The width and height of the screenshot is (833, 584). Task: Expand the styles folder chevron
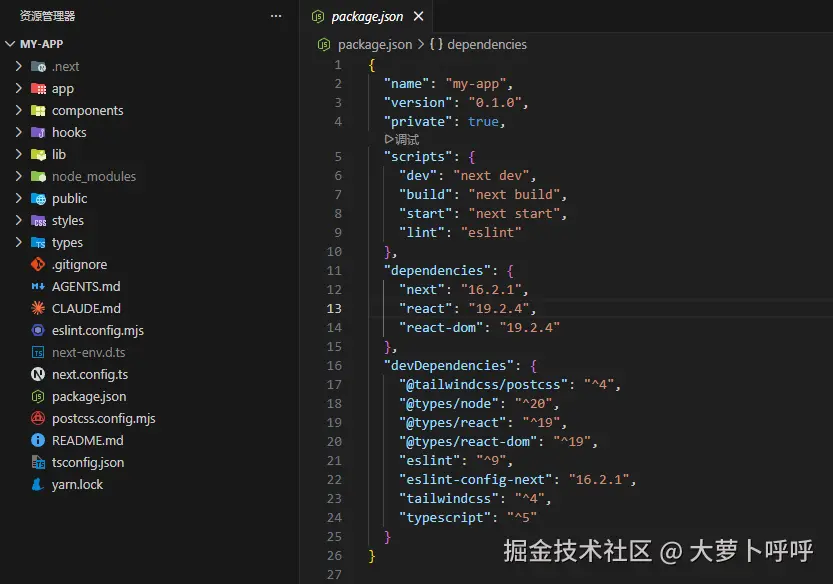pyautogui.click(x=19, y=220)
